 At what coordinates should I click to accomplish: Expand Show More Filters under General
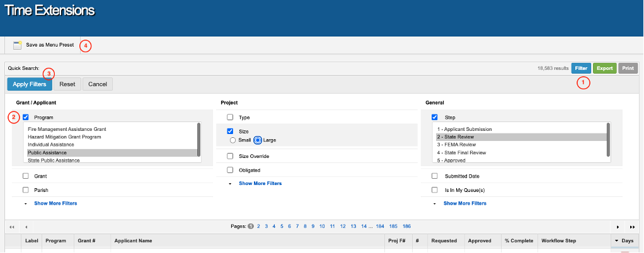[465, 203]
